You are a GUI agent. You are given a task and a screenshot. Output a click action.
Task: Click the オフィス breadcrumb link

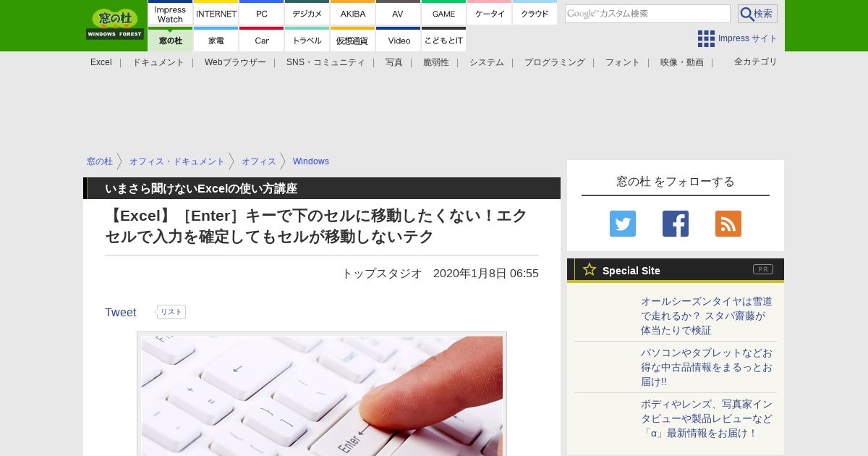click(259, 161)
